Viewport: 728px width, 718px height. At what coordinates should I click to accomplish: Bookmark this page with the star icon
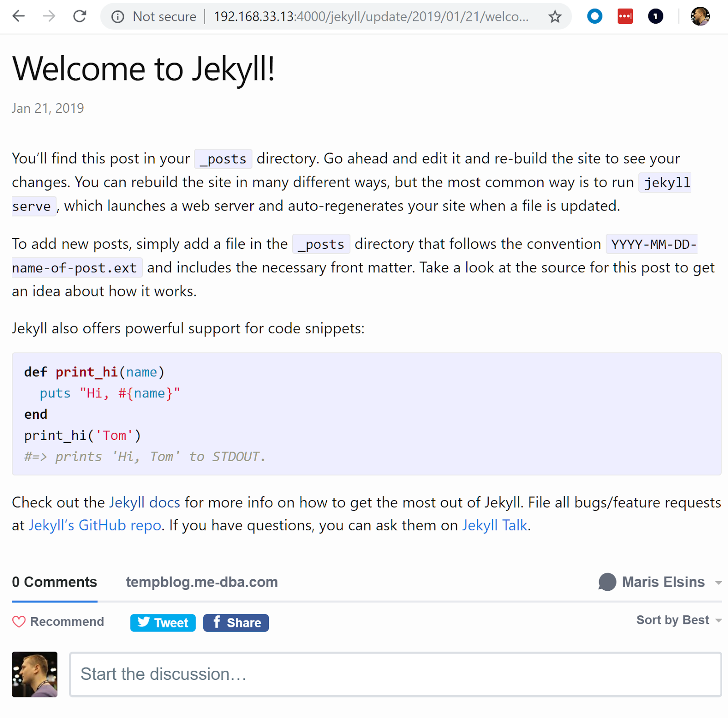555,17
